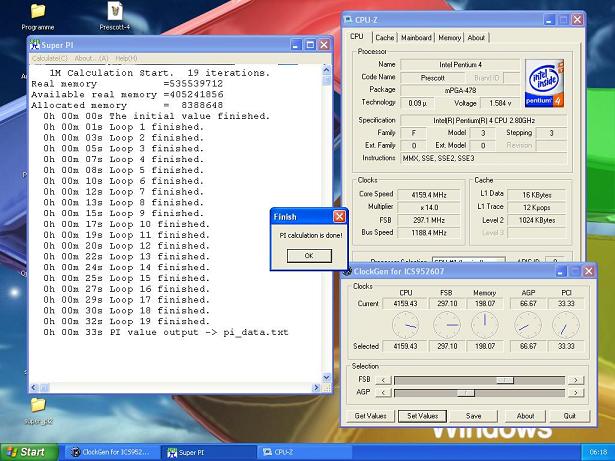Image resolution: width=615 pixels, height=461 pixels.
Task: Open the Help(H) menu in Super PI
Action: (x=126, y=59)
